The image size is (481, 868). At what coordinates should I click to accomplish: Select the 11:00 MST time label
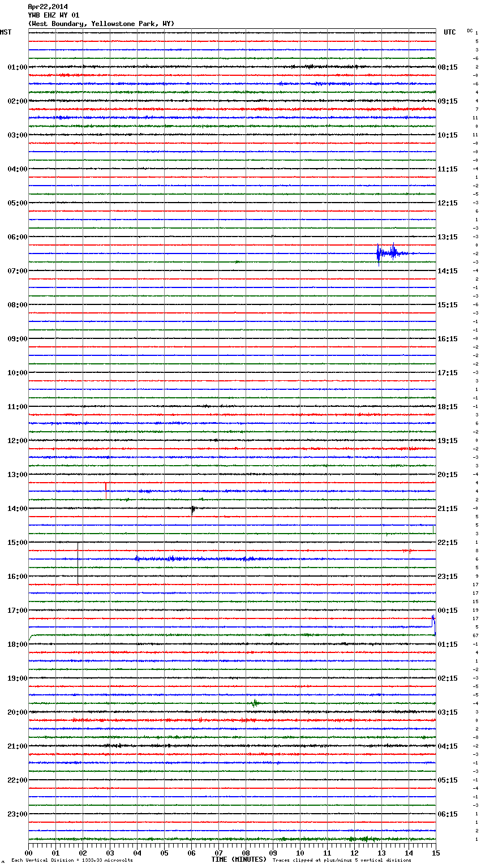click(17, 407)
